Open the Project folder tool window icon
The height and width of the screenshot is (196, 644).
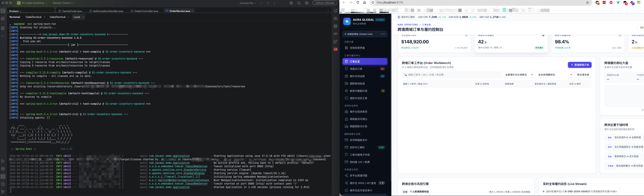tap(3, 11)
